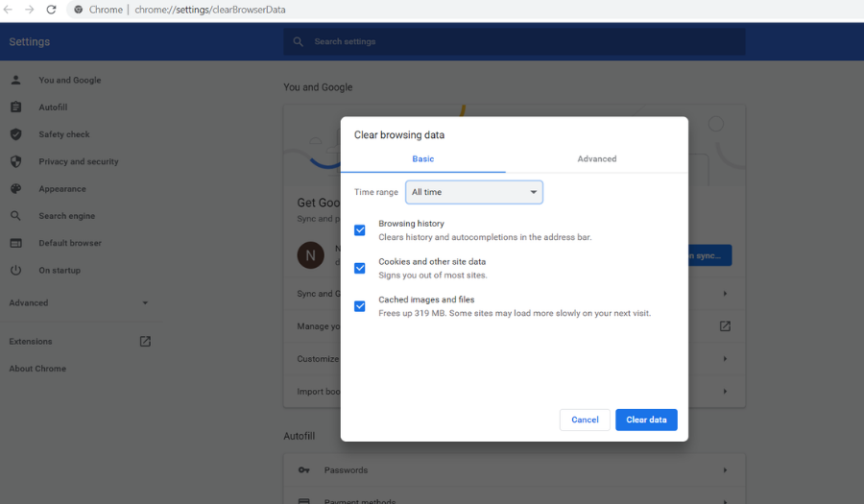Uncheck Cached images and files checkbox
864x504 pixels.
(x=360, y=306)
